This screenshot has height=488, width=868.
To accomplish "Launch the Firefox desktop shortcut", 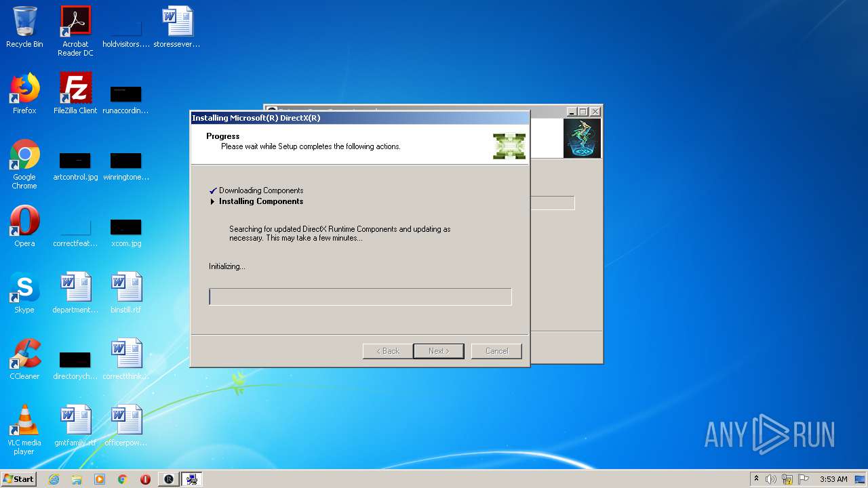I will [24, 94].
